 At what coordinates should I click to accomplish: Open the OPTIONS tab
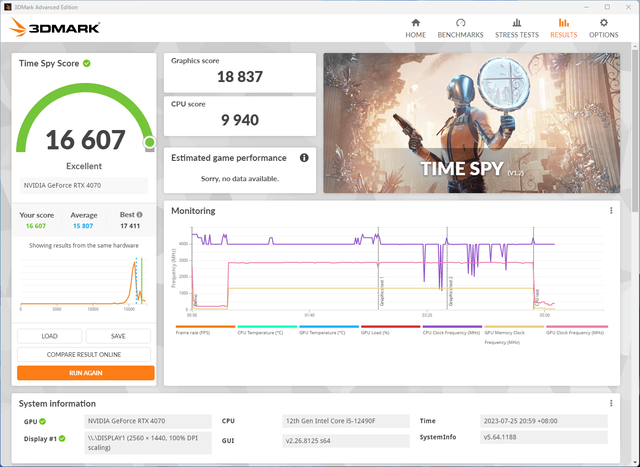pyautogui.click(x=603, y=28)
